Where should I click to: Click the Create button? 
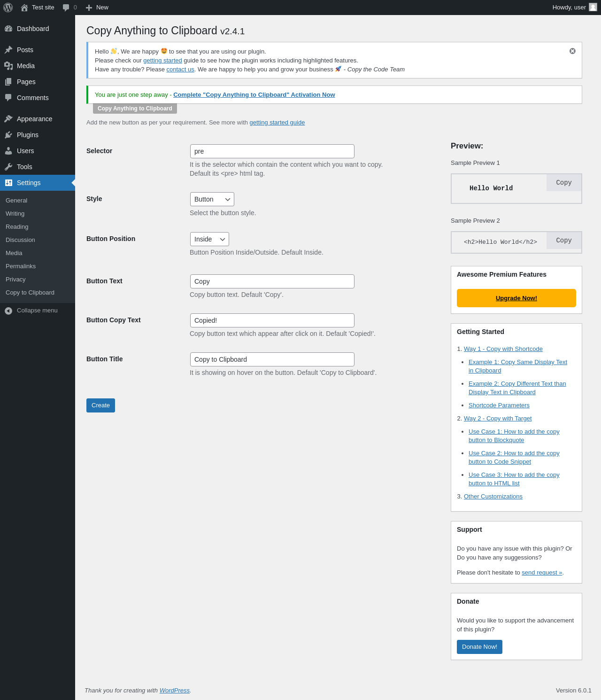pyautogui.click(x=100, y=405)
